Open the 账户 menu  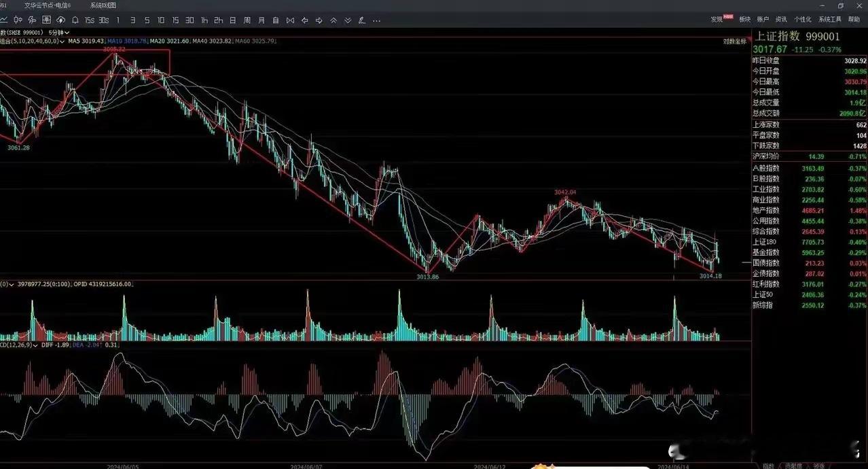point(763,19)
